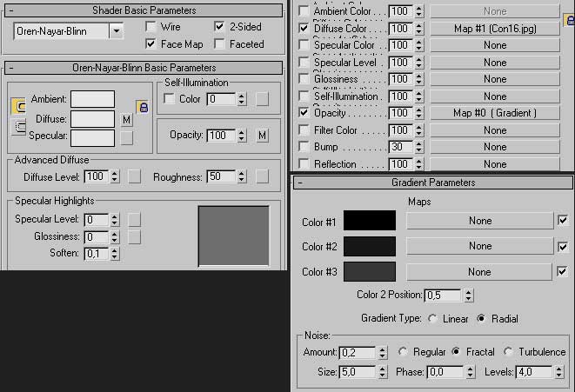Open the Map #0 (Gradient) opacity map
The height and width of the screenshot is (392, 575).
pos(494,113)
